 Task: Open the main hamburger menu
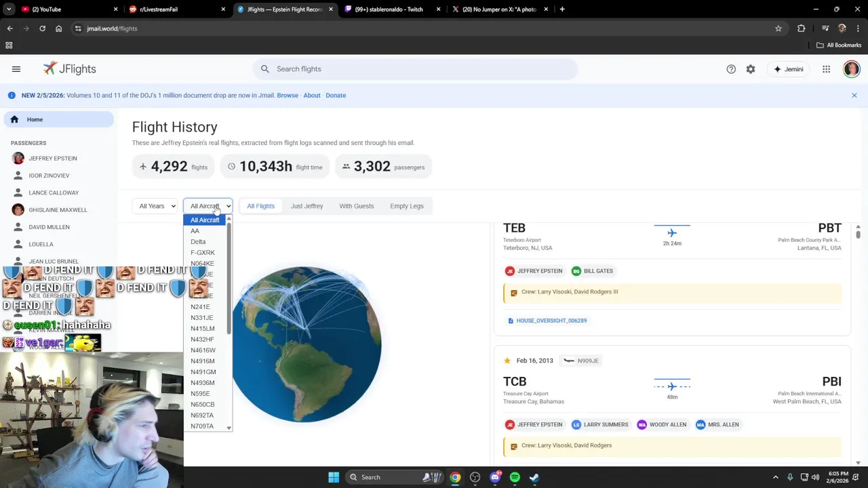point(16,69)
